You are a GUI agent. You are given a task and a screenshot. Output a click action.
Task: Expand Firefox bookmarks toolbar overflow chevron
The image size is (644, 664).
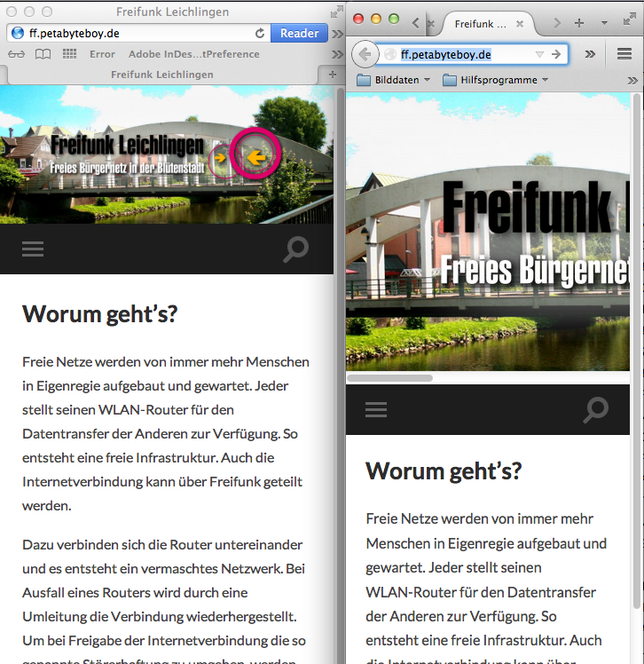pos(632,81)
